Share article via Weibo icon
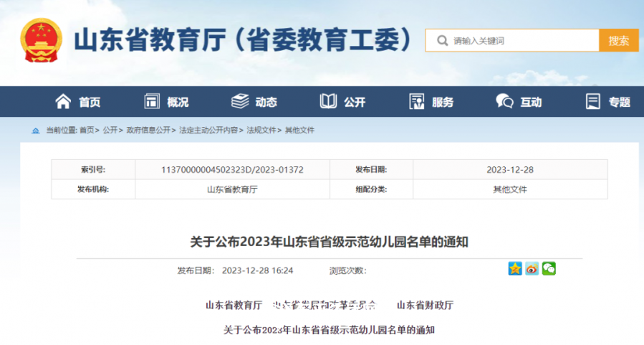 tap(532, 269)
